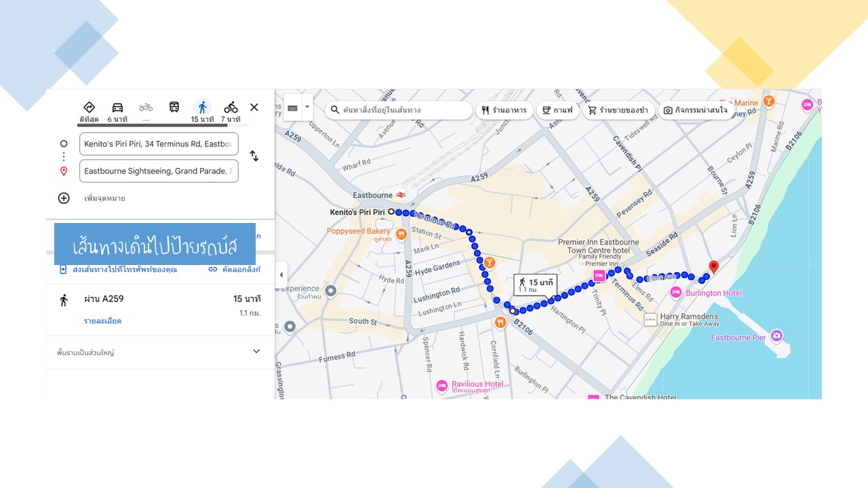Screen dimensions: 868x488
Task: Select Poppyseed Bakery restaurant marker
Action: [401, 235]
